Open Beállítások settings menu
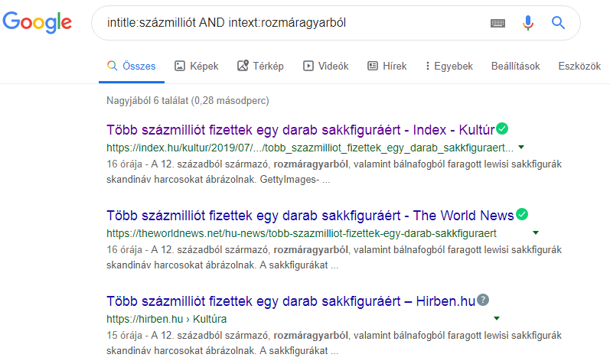Screen dimensions: 610x364 [515, 66]
